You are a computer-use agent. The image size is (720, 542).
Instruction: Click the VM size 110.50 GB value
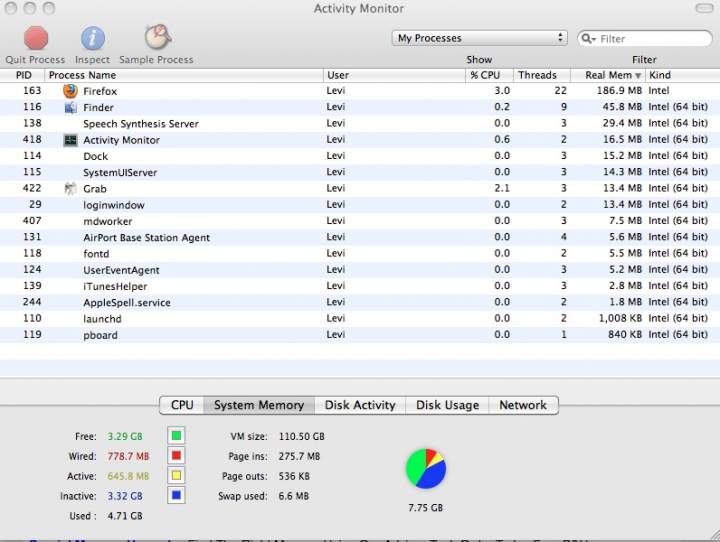coord(302,436)
